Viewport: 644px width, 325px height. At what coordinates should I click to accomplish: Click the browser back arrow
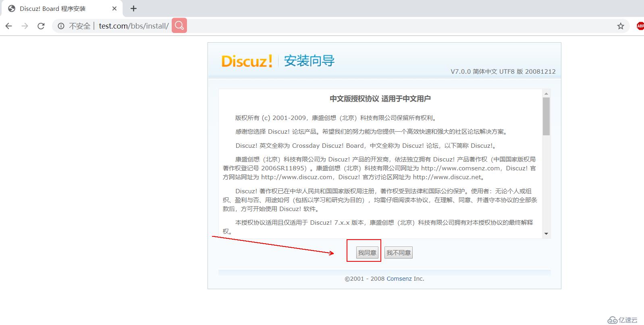pyautogui.click(x=9, y=26)
